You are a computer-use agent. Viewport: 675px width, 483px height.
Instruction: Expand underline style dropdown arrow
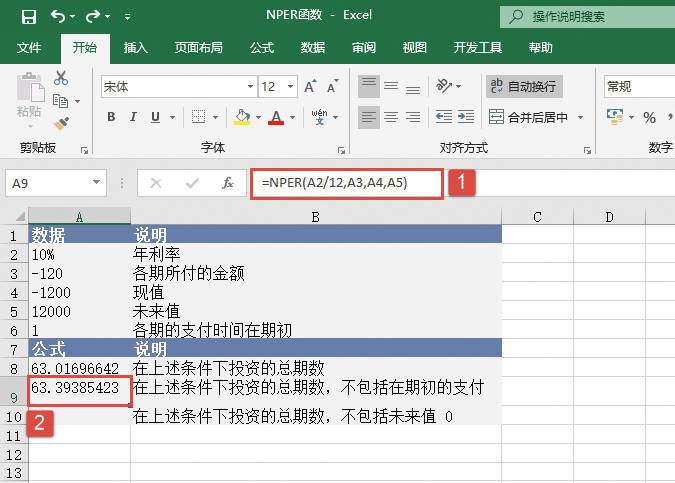(172, 117)
